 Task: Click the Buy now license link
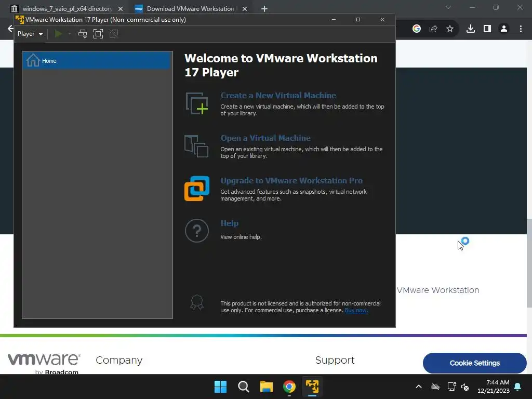[356, 311]
